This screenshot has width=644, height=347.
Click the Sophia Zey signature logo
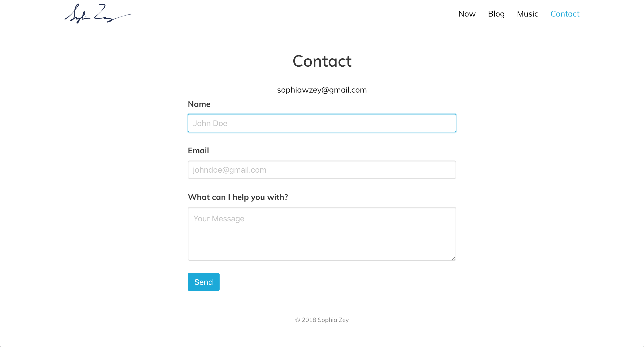(x=97, y=14)
